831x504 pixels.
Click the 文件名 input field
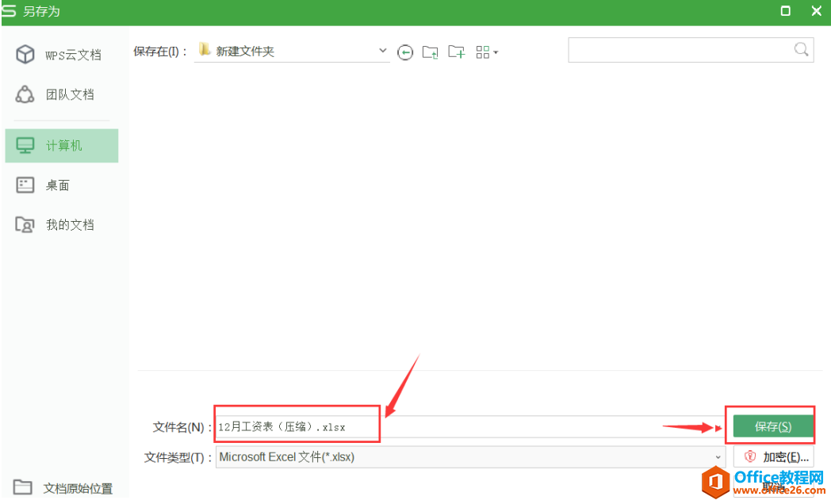point(470,426)
